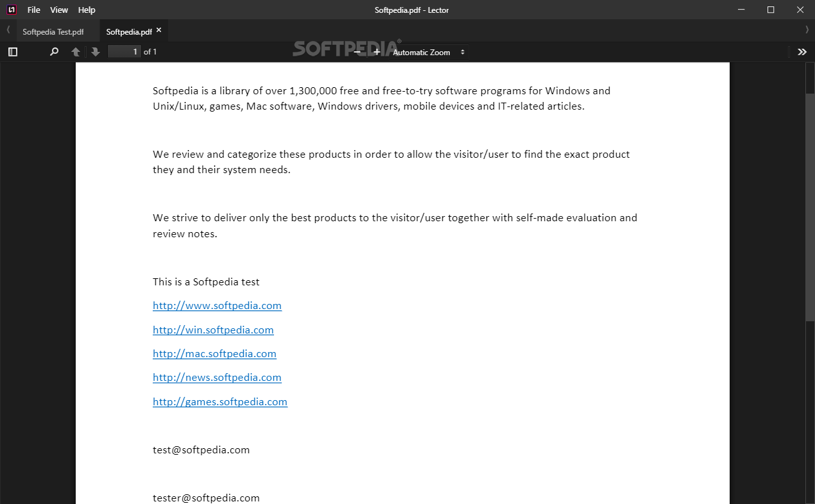
Task: Click the Lector app logo icon
Action: pos(11,10)
